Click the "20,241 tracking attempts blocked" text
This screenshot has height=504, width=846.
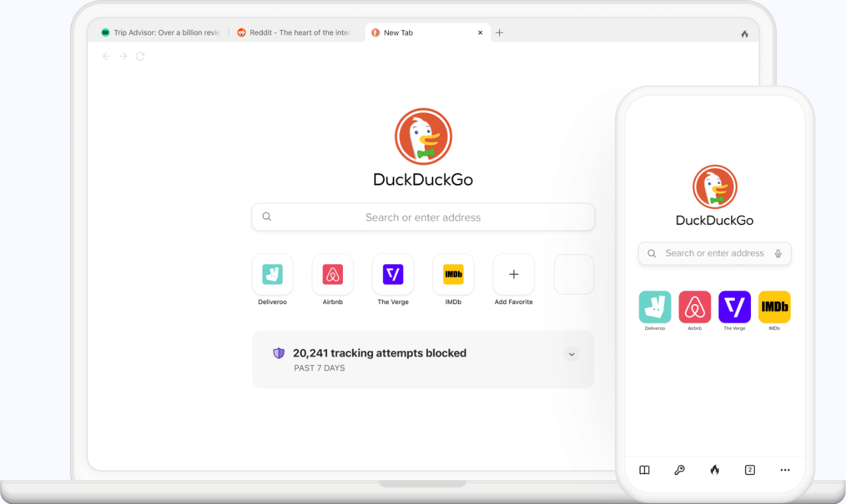tap(379, 353)
